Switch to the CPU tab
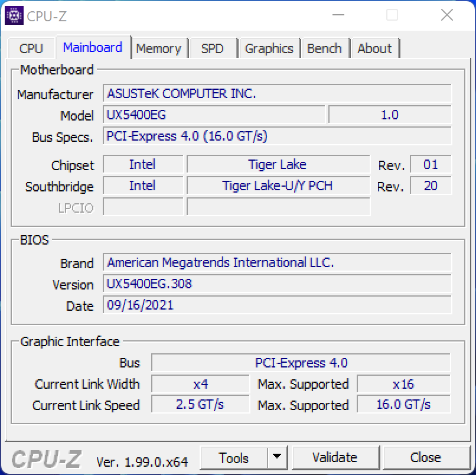The image size is (476, 475). [31, 48]
